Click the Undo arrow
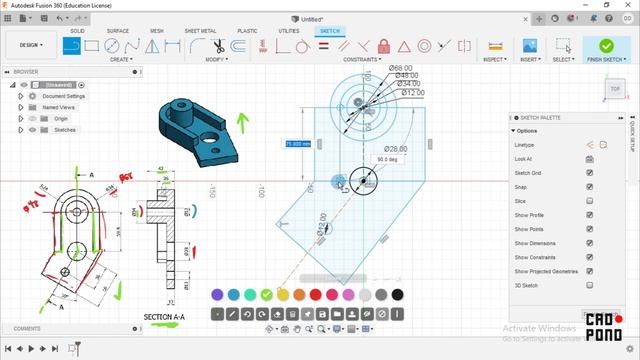Viewport: 640px width, 360px height. tap(60, 18)
